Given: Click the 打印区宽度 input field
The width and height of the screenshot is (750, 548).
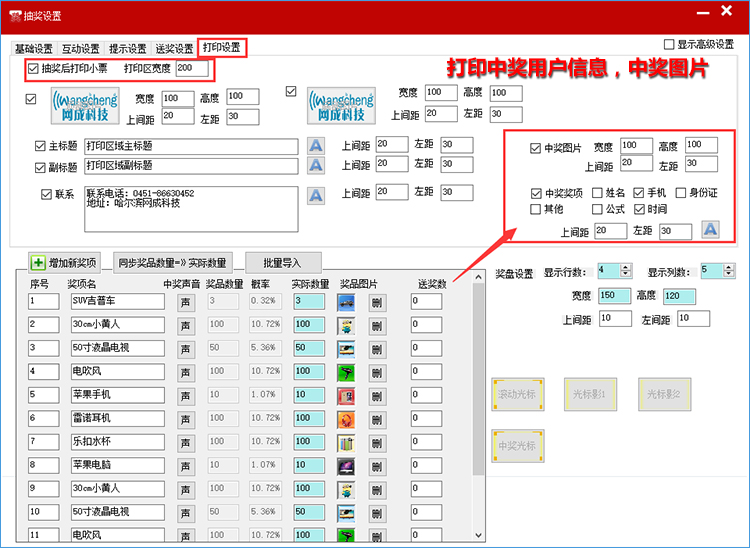Looking at the screenshot, I should coord(191,69).
